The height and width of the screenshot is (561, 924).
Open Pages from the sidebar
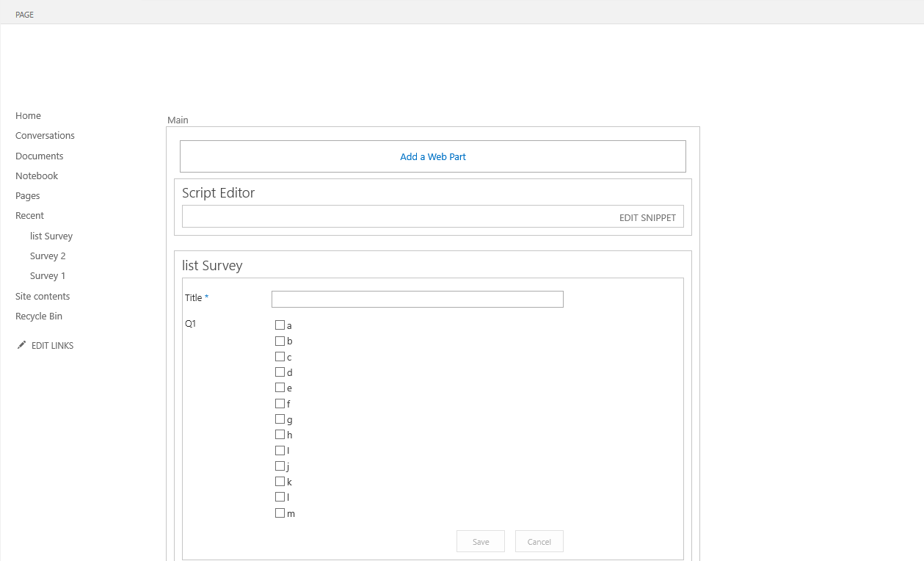pos(28,196)
